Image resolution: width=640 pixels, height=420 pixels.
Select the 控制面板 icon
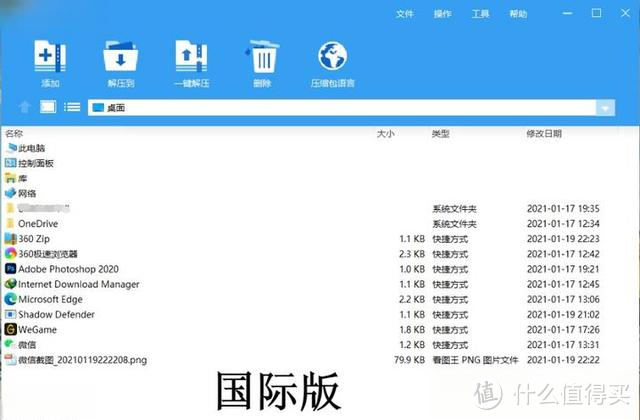point(11,163)
